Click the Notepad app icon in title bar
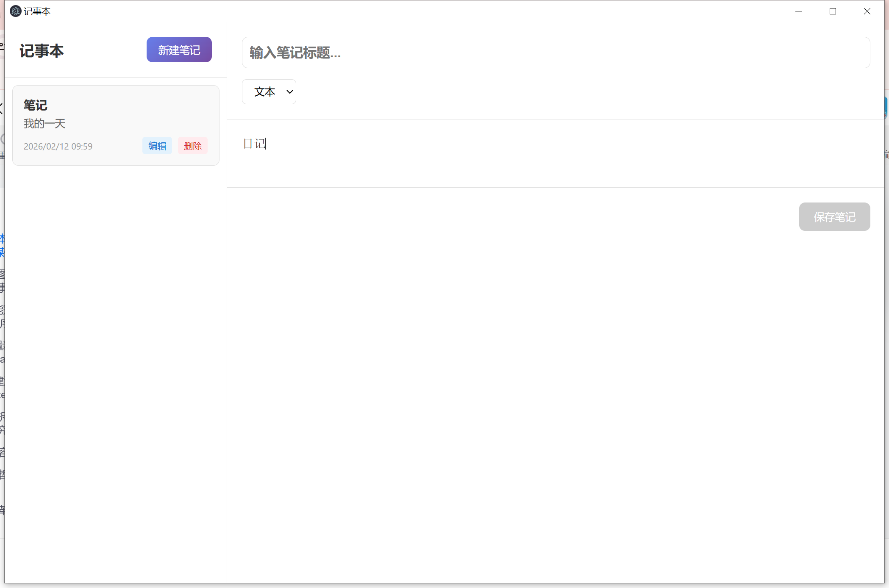 click(16, 11)
